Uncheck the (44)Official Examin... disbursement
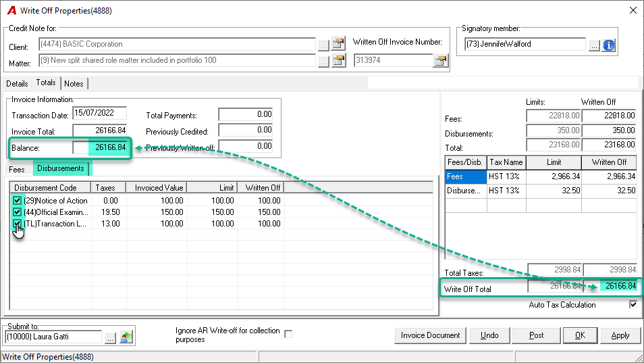 (x=17, y=212)
